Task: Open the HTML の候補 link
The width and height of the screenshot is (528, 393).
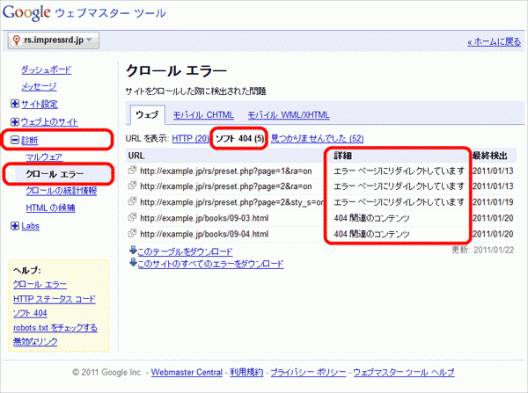Action: click(51, 208)
